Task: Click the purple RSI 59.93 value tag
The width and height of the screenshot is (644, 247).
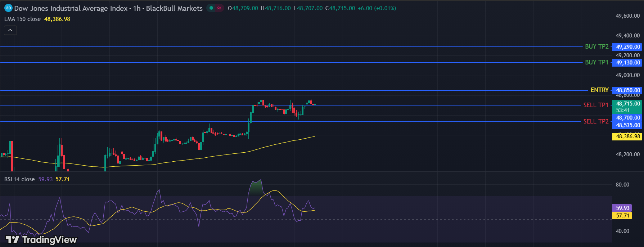Action: (x=622, y=208)
